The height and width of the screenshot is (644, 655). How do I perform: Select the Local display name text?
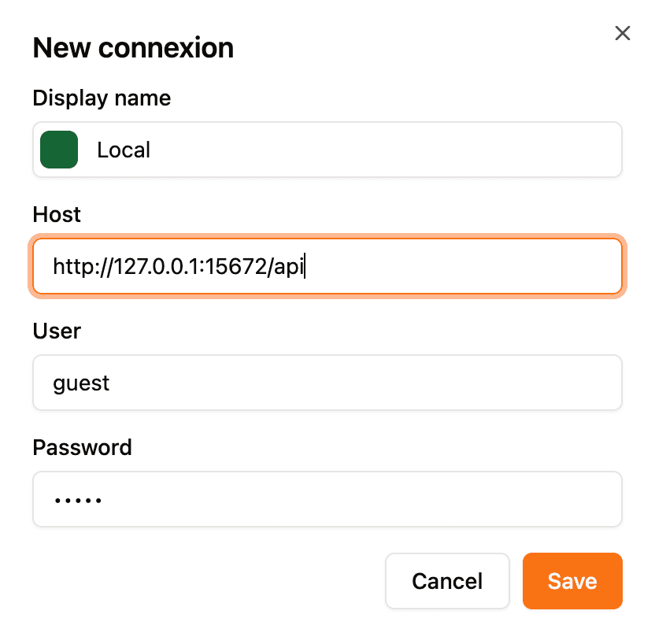[124, 150]
